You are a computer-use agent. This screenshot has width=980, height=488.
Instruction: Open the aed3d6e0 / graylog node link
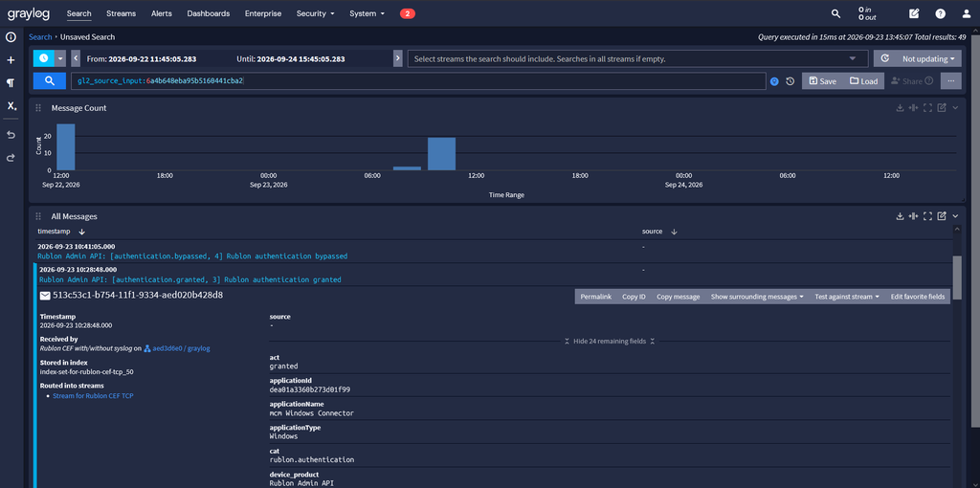tap(181, 348)
